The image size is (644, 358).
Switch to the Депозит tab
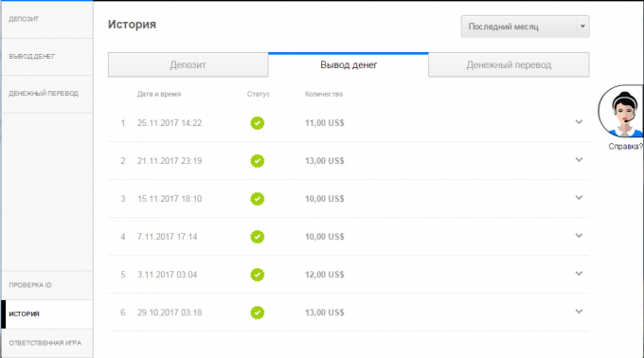[x=188, y=64]
